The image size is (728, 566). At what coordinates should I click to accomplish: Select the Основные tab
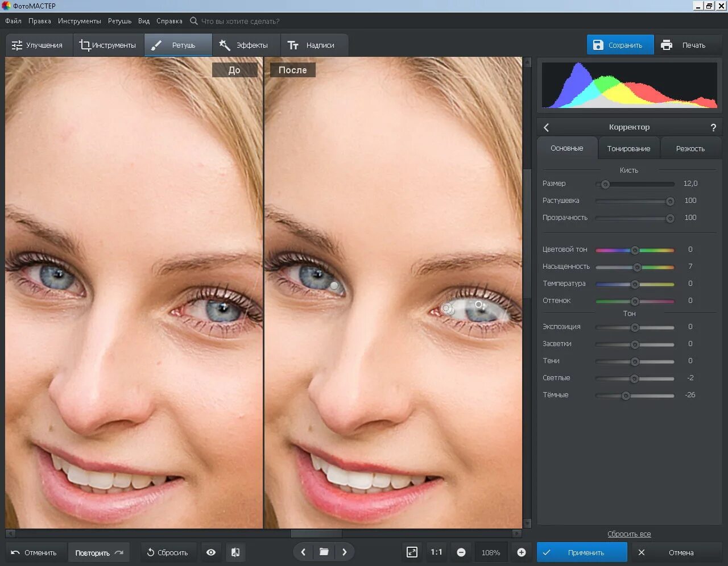click(x=567, y=148)
